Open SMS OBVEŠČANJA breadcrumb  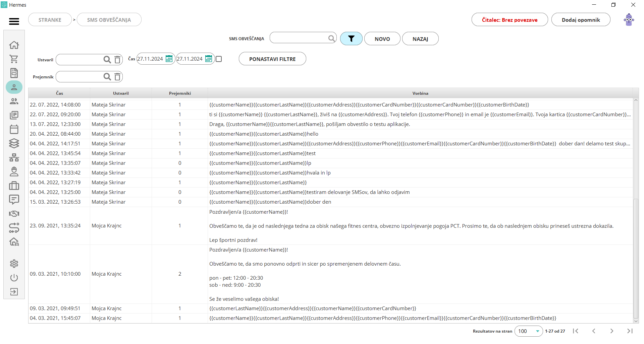109,20
